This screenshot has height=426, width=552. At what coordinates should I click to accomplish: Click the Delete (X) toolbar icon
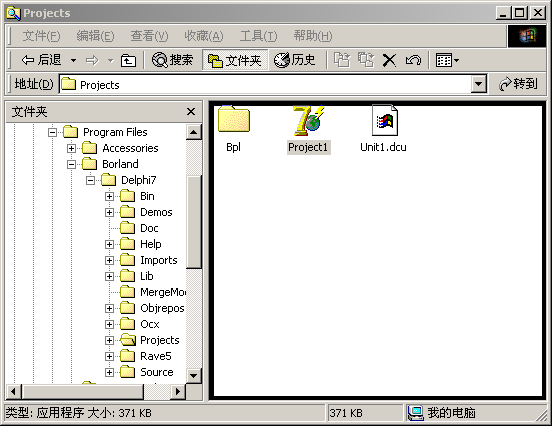pyautogui.click(x=389, y=60)
